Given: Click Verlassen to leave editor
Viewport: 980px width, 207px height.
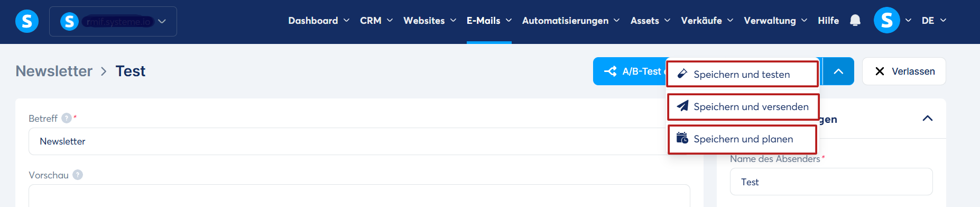Looking at the screenshot, I should coord(904,71).
